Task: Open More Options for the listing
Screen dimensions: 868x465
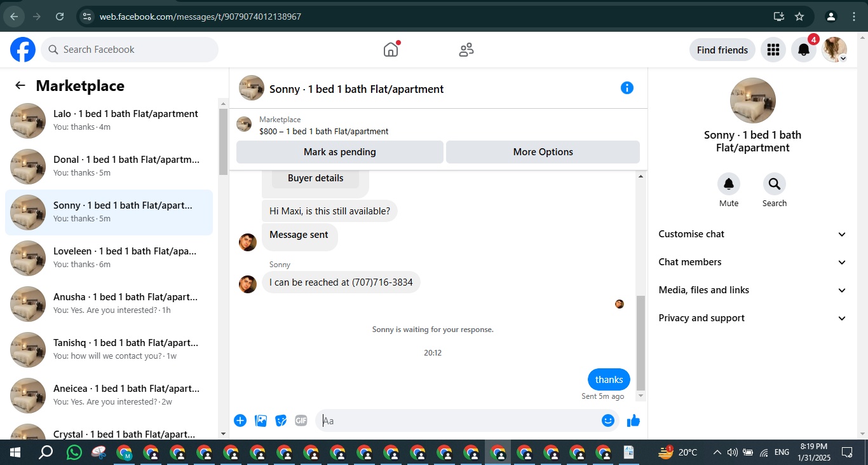Action: point(543,152)
